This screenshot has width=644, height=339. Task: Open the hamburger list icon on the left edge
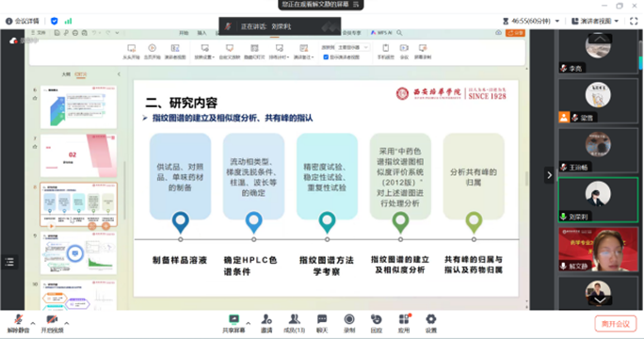tap(9, 262)
